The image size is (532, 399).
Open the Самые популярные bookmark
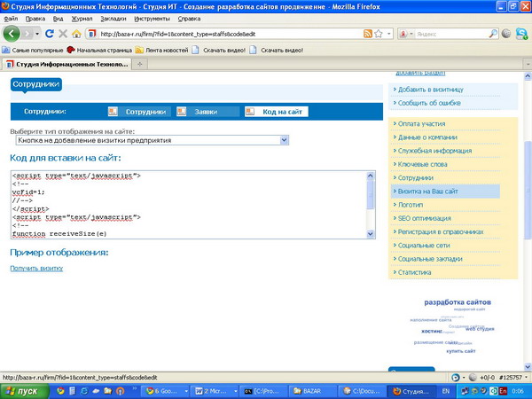[x=33, y=51]
